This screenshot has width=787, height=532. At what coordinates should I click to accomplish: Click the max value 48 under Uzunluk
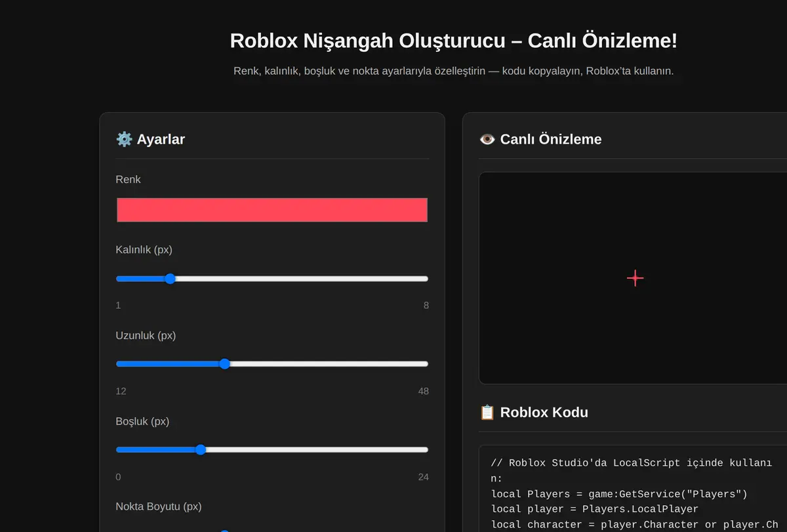pos(424,392)
